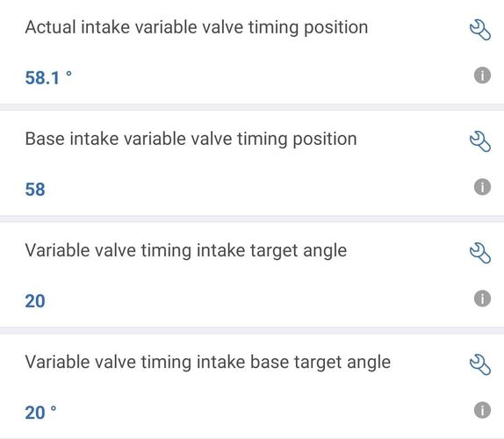This screenshot has height=439, width=504.
Task: Show info for Base intake valve timing position
Action: point(482,187)
